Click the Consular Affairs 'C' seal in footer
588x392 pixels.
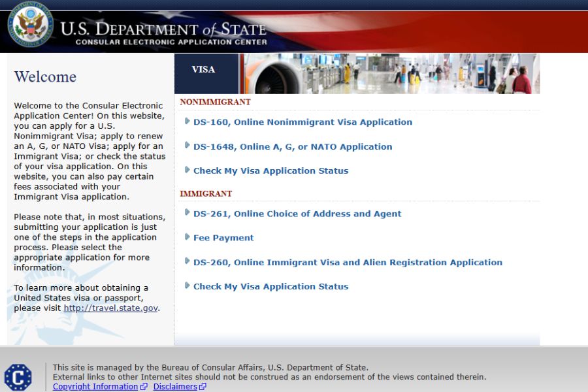tap(18, 377)
